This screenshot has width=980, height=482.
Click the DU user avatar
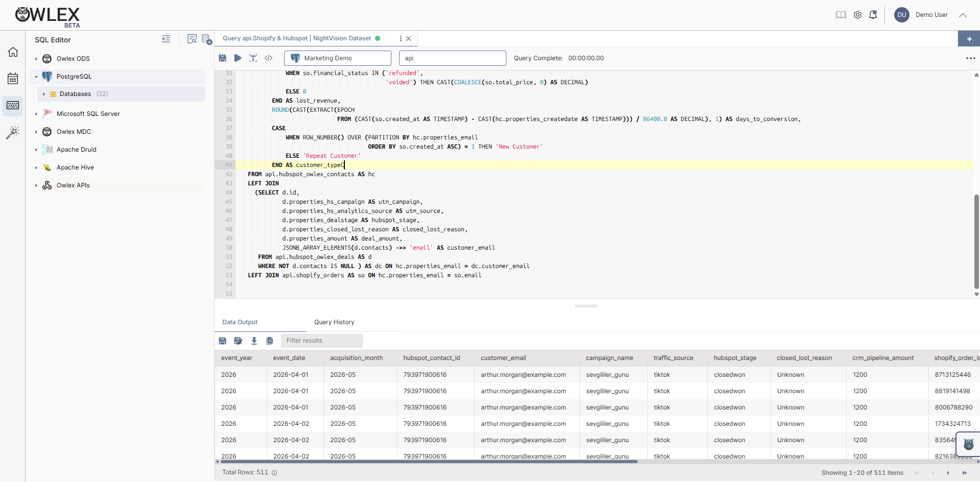click(902, 15)
